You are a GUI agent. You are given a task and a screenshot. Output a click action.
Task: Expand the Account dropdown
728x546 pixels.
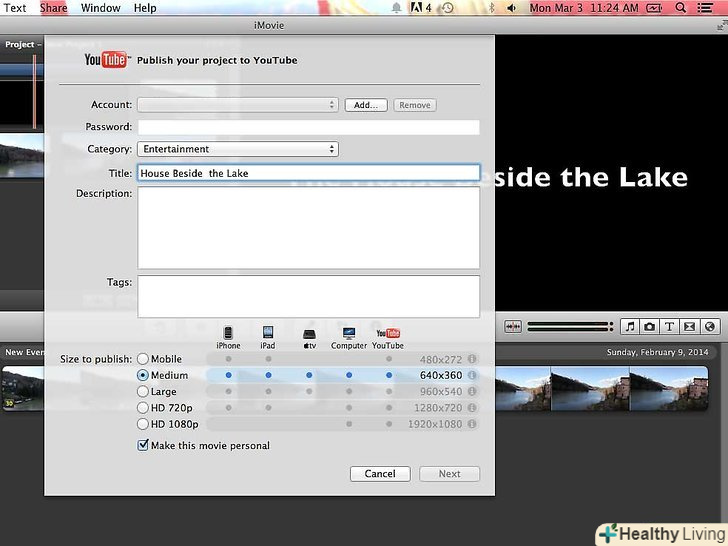pos(237,105)
